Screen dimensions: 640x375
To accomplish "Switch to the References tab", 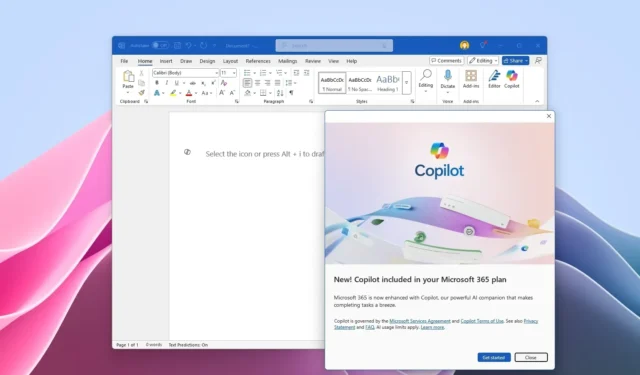I will click(x=258, y=61).
